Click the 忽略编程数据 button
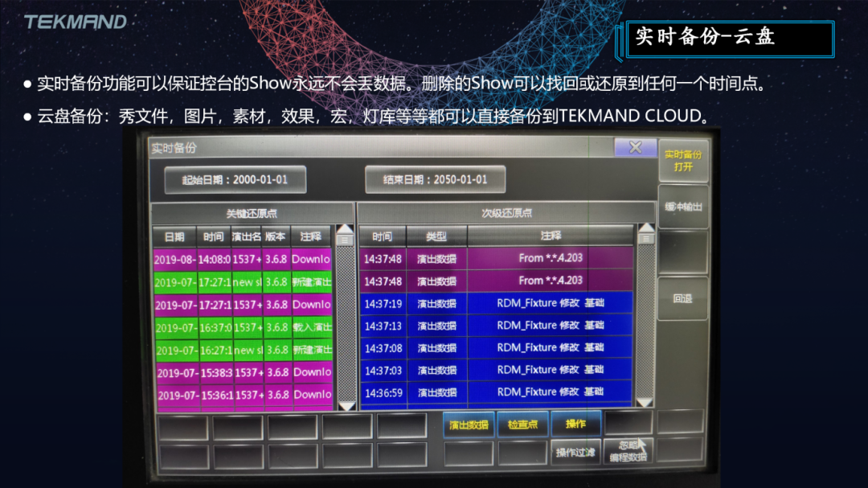Screen dimensions: 868x488 pyautogui.click(x=628, y=452)
